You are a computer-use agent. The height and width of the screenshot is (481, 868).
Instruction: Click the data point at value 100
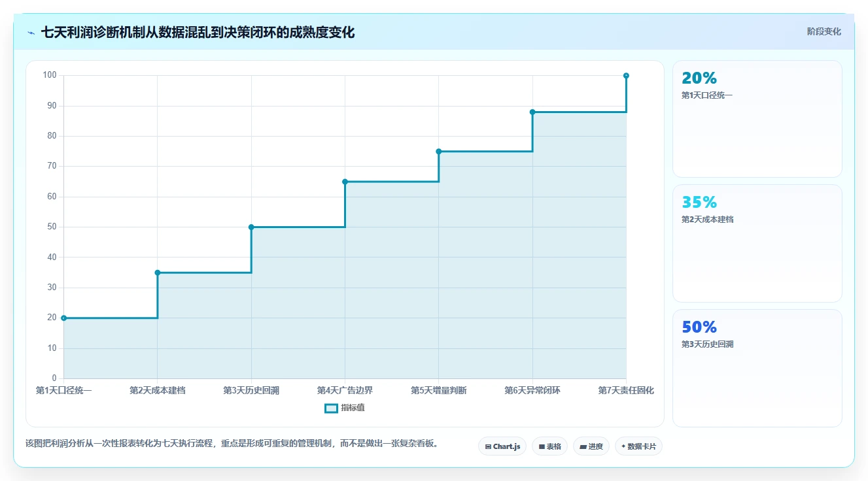[x=626, y=76]
